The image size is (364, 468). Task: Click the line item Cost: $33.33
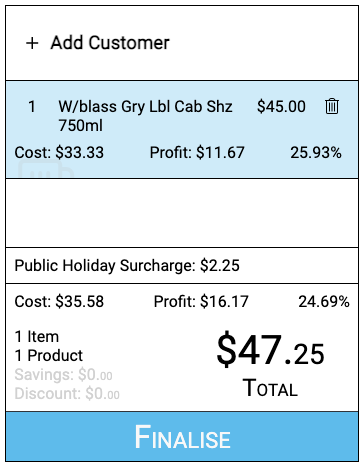click(x=59, y=153)
